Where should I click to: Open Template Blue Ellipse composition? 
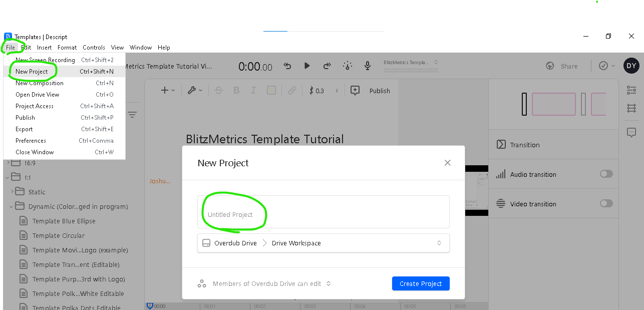point(64,221)
